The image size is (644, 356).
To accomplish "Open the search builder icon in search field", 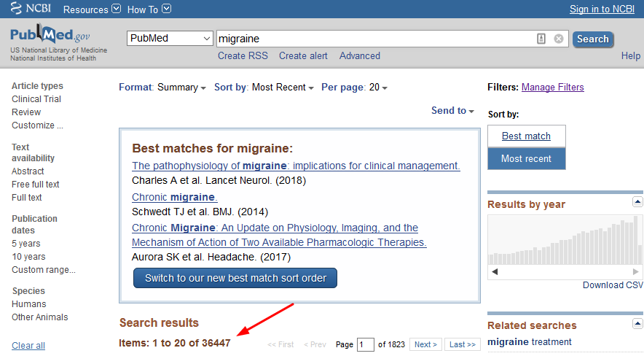I will coord(541,39).
